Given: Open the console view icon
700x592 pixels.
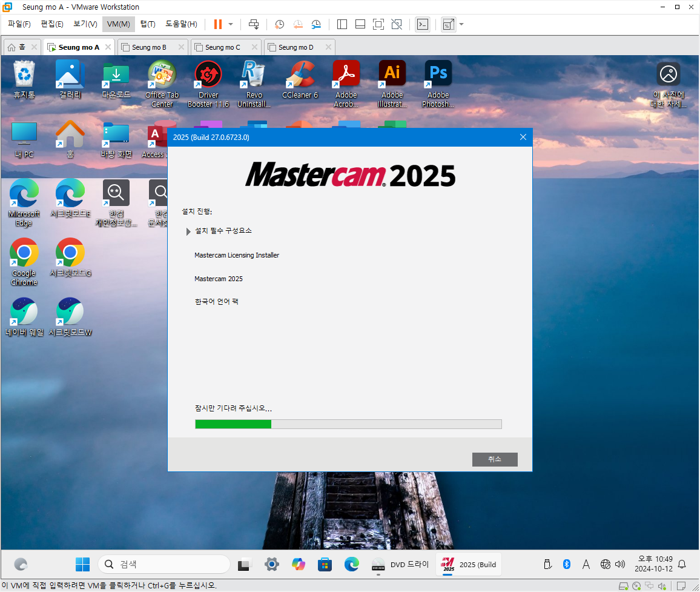Looking at the screenshot, I should click(422, 24).
